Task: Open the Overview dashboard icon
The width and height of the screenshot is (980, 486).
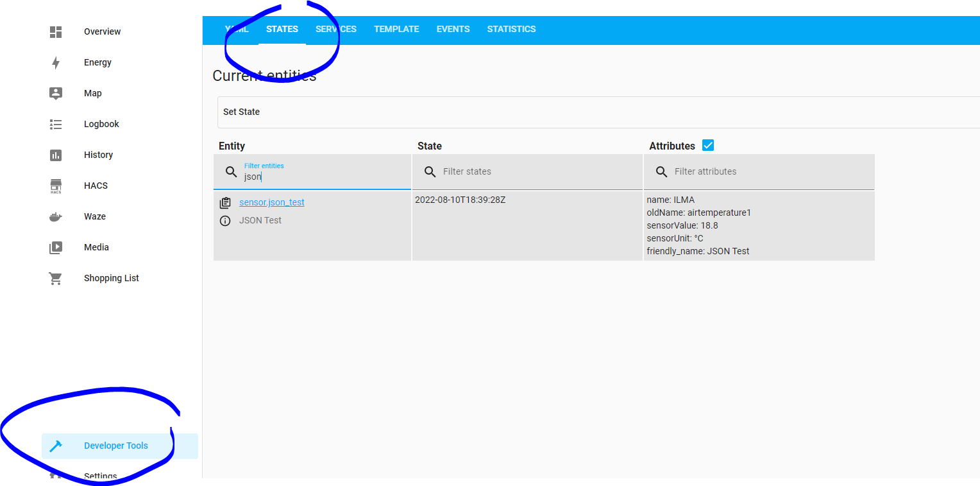Action: point(55,31)
